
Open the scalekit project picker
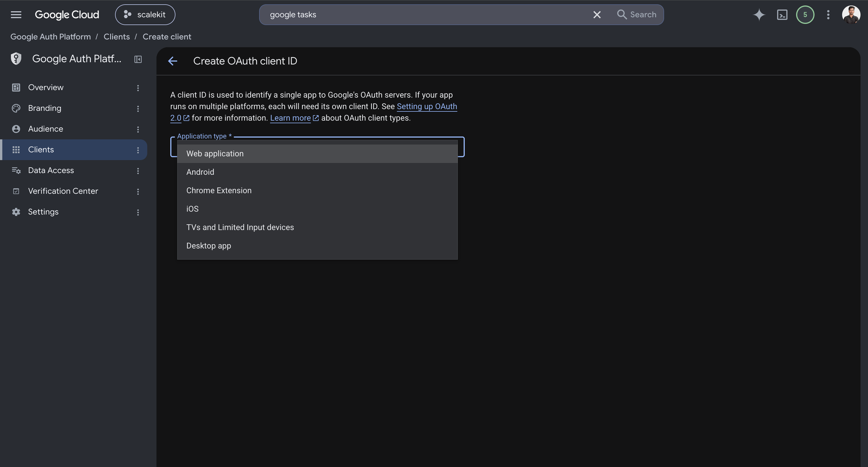click(145, 15)
